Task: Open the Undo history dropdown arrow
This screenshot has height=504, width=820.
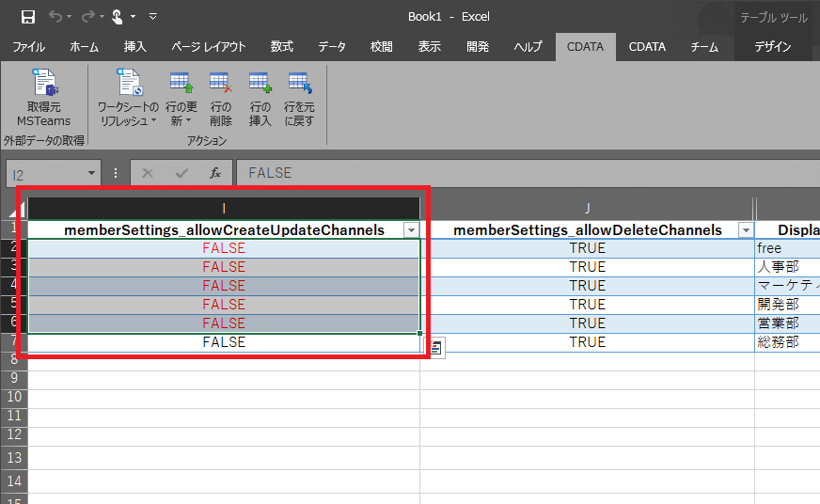Action: click(69, 17)
